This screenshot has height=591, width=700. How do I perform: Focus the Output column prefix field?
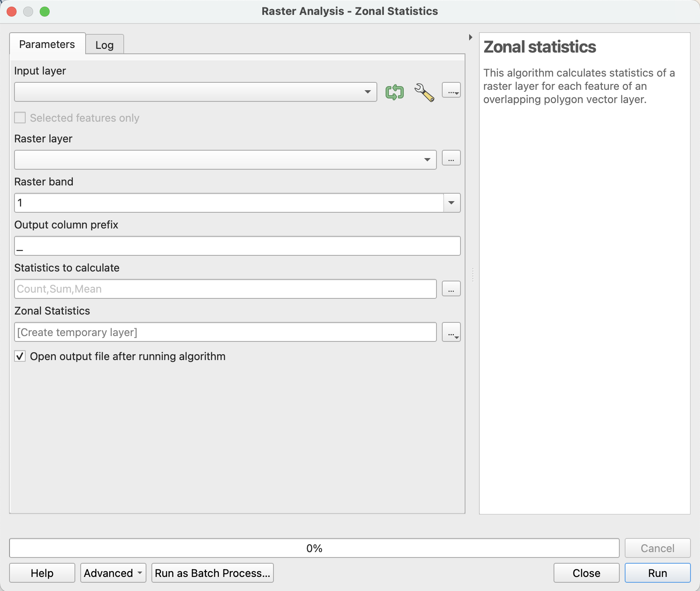coord(237,246)
